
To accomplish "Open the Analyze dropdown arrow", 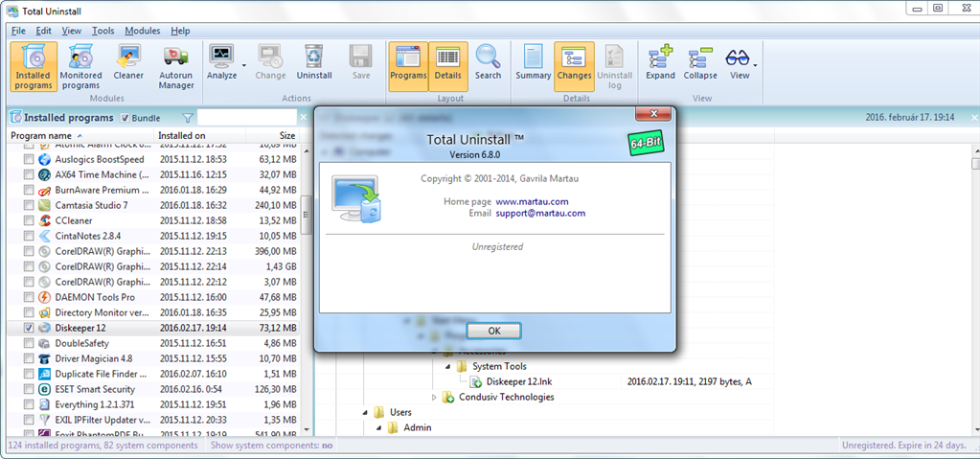I will (x=243, y=64).
